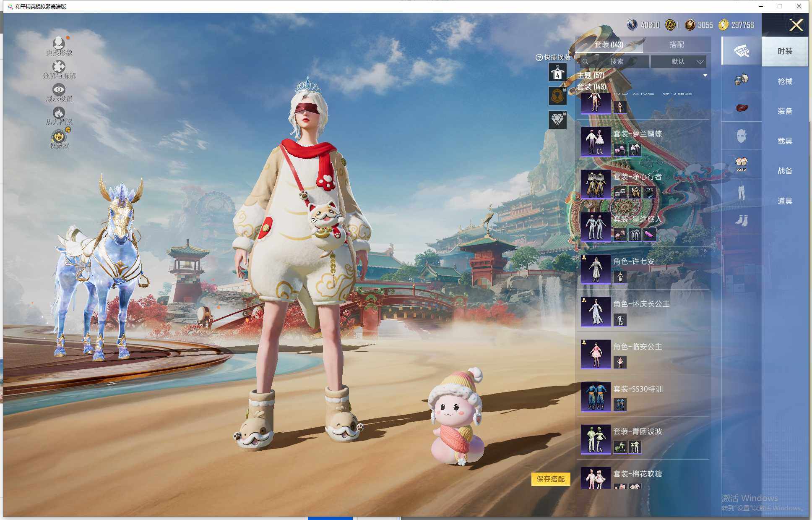This screenshot has width=812, height=520.
Task: Select the locked diamond wolf quick slot
Action: point(557,120)
